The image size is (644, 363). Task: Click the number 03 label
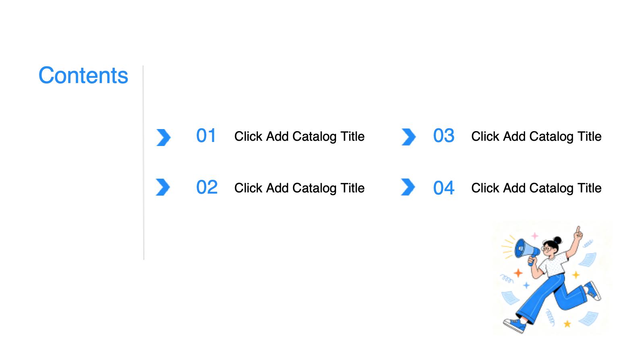[444, 136]
